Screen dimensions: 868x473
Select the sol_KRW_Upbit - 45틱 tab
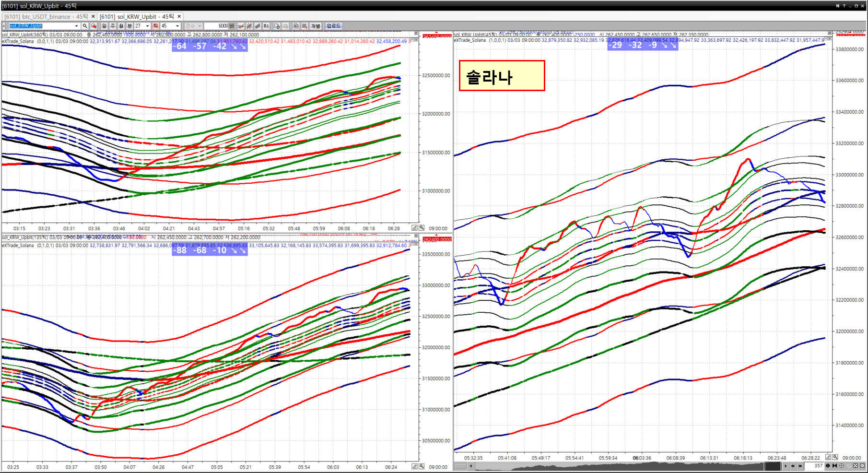[x=137, y=17]
